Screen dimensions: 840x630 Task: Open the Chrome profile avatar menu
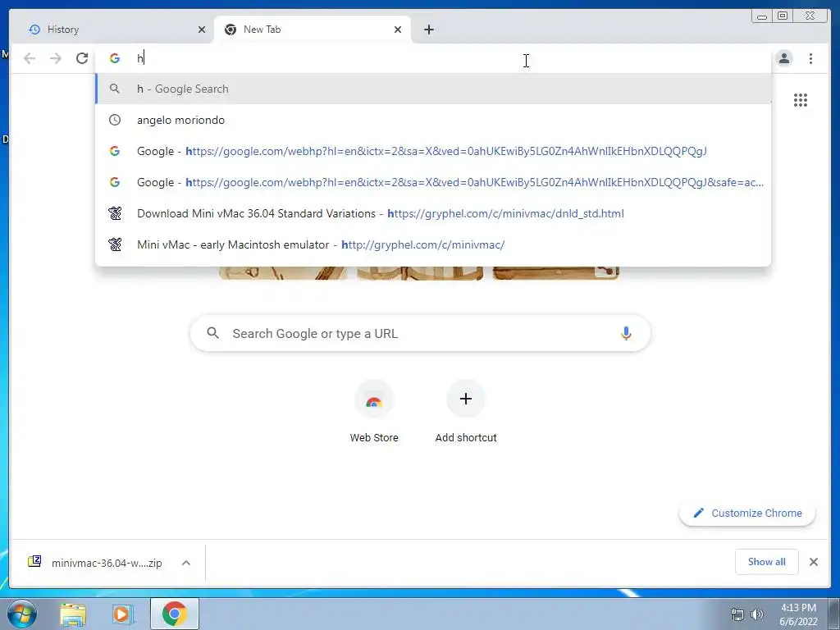783,58
